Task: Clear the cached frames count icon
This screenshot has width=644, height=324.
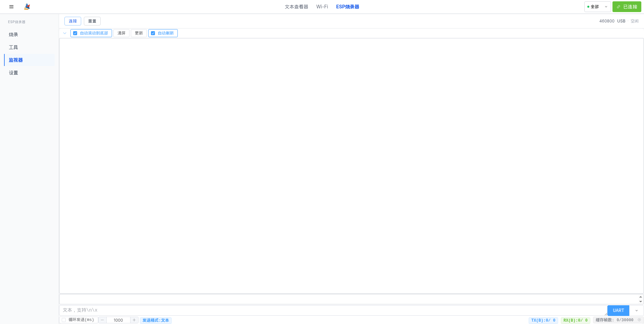Action: (x=639, y=320)
